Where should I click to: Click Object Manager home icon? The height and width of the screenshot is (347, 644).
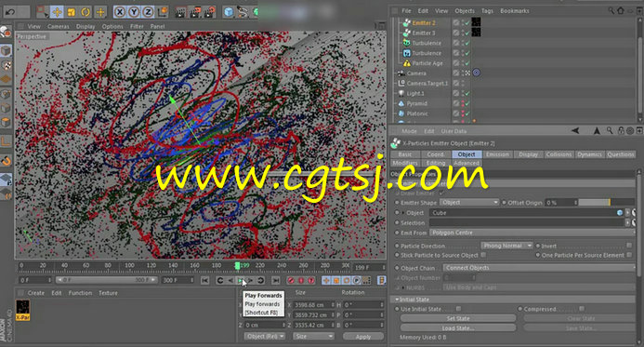(x=621, y=10)
